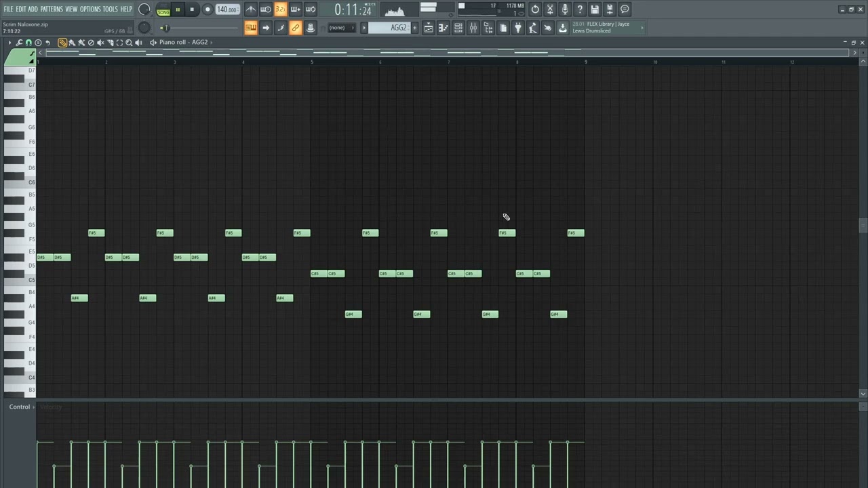Select the Slice tool in piano roll
This screenshot has width=868, height=488.
[x=110, y=43]
